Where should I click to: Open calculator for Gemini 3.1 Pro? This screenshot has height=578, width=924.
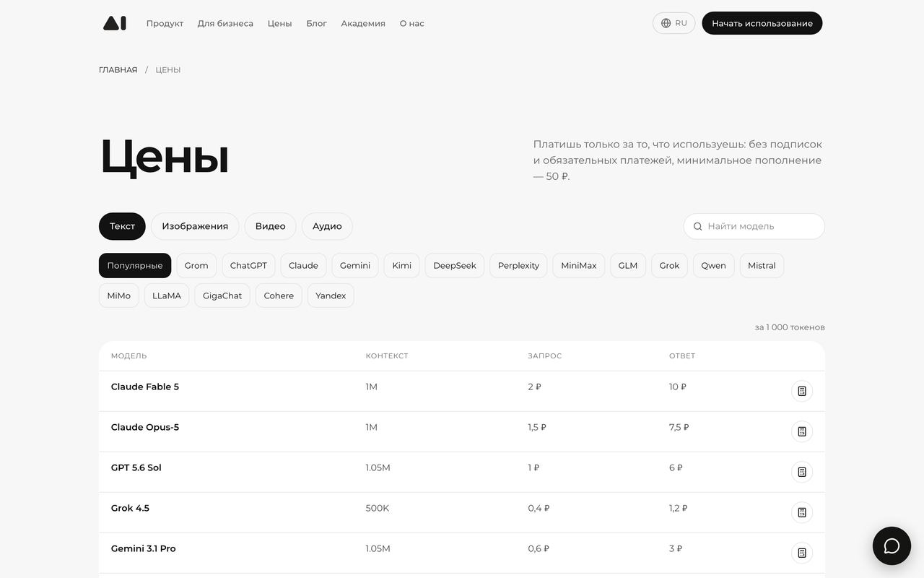coord(801,553)
